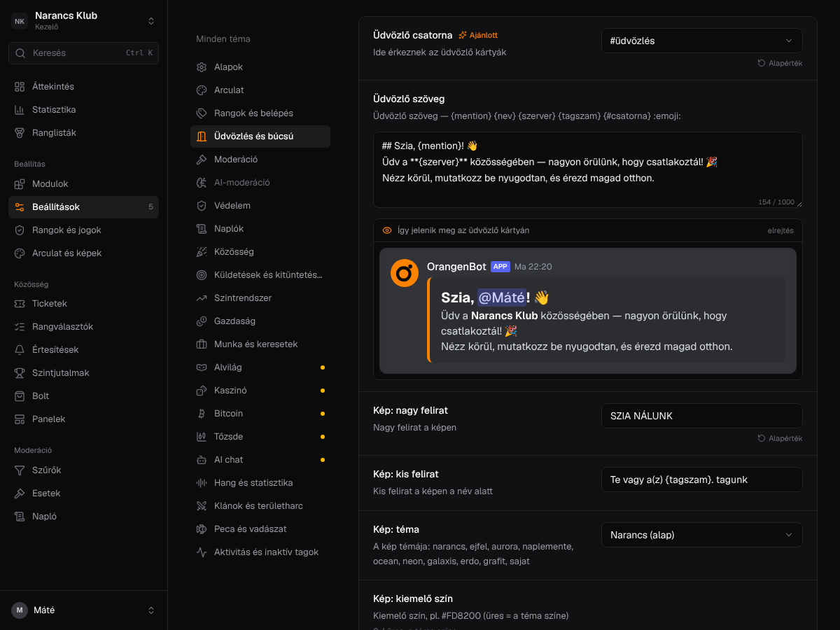Image resolution: width=840 pixels, height=630 pixels.
Task: Open Ranglisták trophy icon
Action: (20, 133)
